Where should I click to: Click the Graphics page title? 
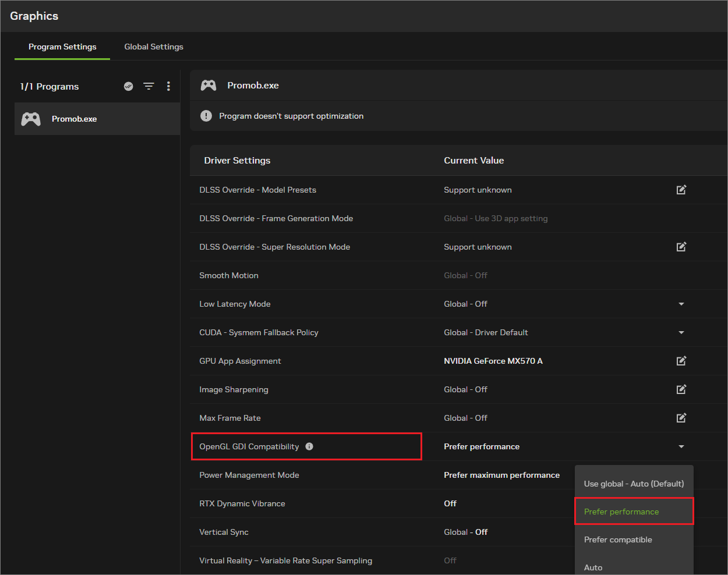point(34,16)
